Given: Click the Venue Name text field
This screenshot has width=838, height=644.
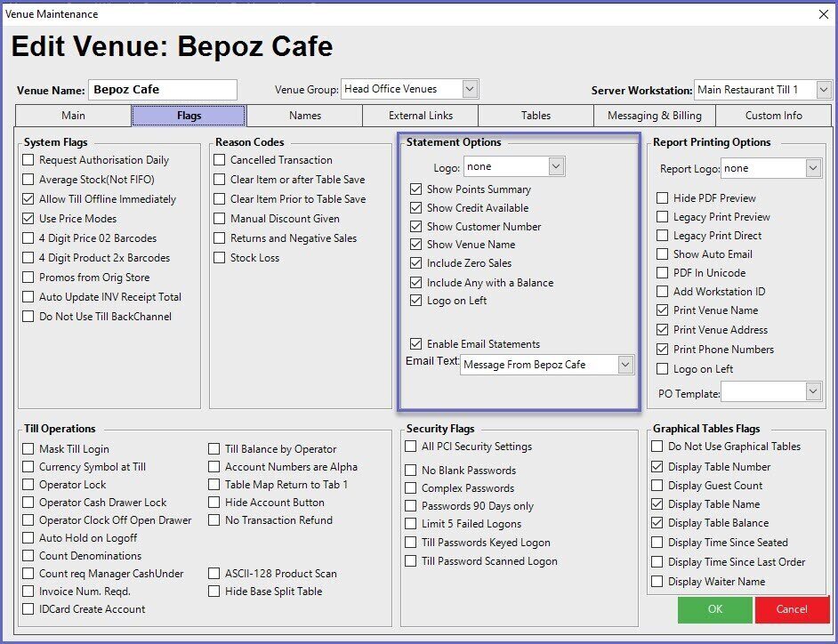Looking at the screenshot, I should [x=162, y=90].
